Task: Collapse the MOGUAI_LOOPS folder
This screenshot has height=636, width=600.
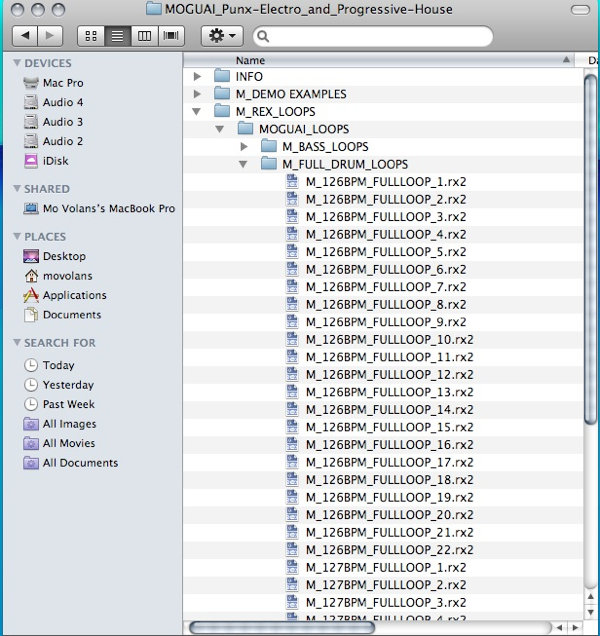Action: (x=220, y=129)
